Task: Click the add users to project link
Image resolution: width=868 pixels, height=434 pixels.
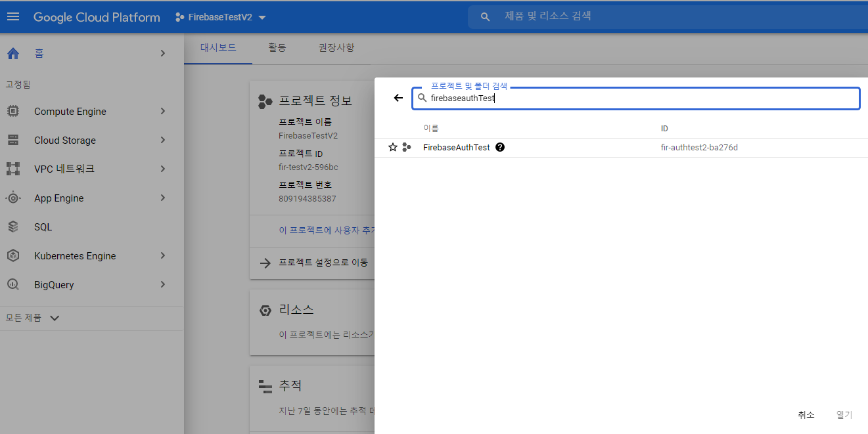Action: coord(326,230)
